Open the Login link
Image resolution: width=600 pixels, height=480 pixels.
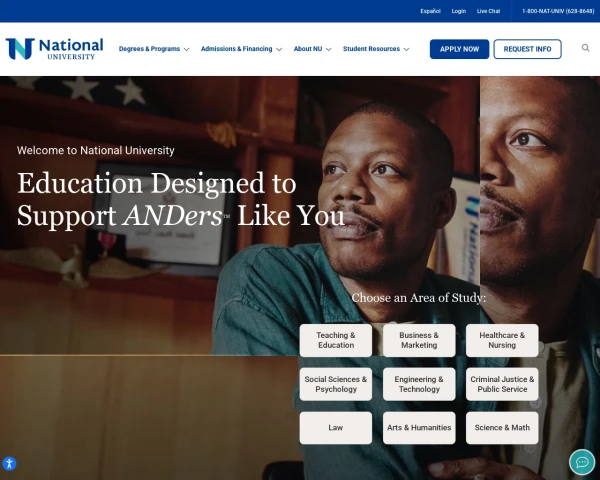458,11
